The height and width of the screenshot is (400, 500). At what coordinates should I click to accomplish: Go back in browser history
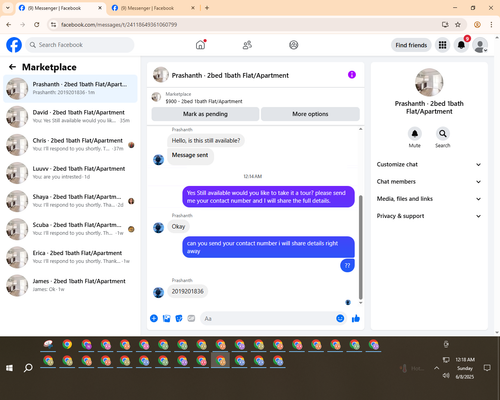pyautogui.click(x=9, y=24)
